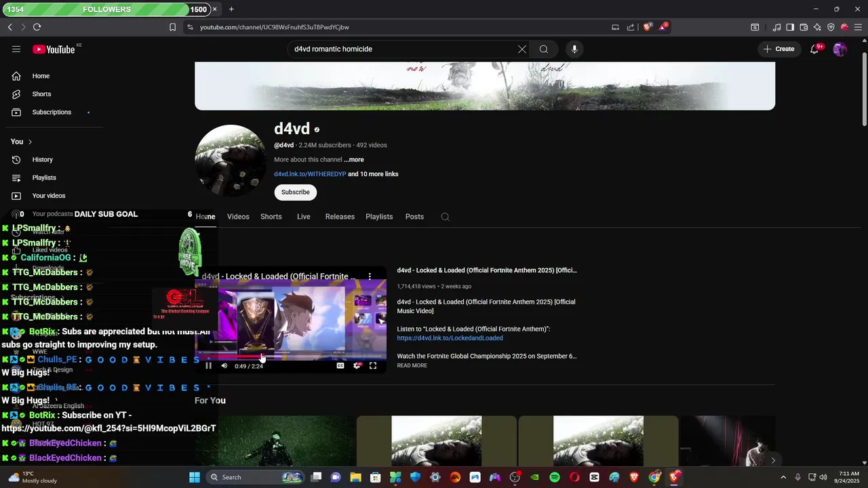Viewport: 868px width, 488px height.
Task: Open the d4vd.lnk.to/WITHEREDYP link
Action: coord(310,174)
